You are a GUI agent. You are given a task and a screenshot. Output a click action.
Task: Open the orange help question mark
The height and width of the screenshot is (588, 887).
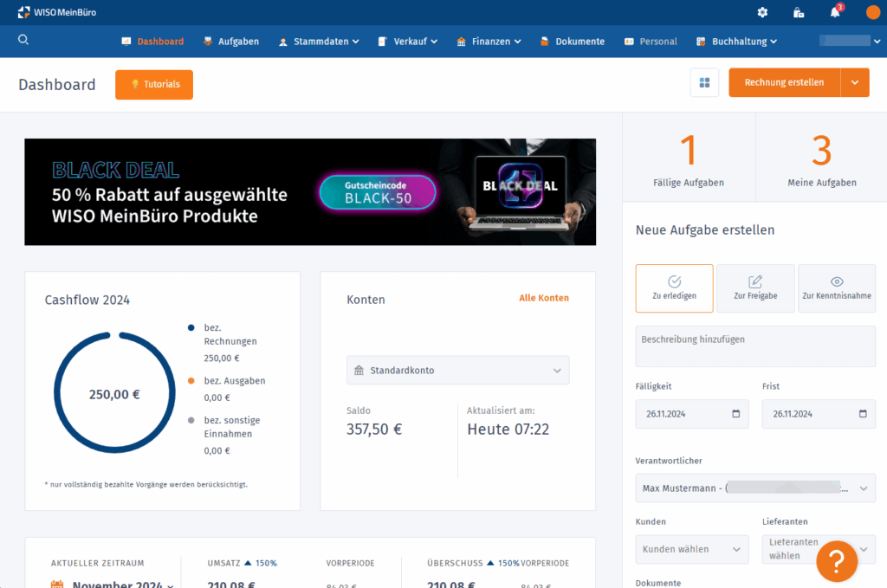pos(837,560)
